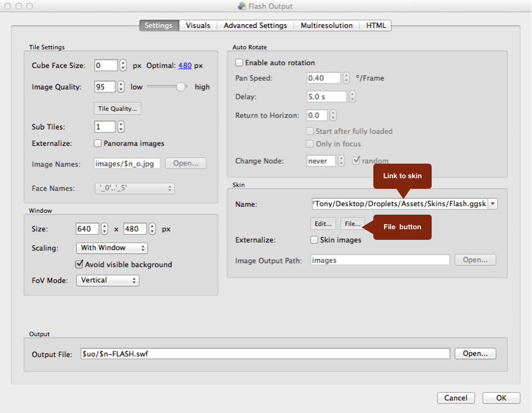Screen dimensions: 532x413
Task: Click the Image Names field
Action: (127, 164)
